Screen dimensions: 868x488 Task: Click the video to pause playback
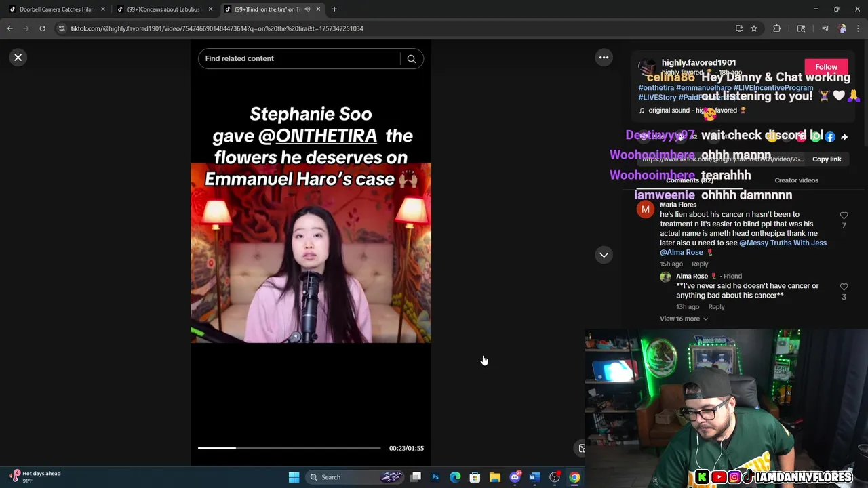[x=311, y=253]
